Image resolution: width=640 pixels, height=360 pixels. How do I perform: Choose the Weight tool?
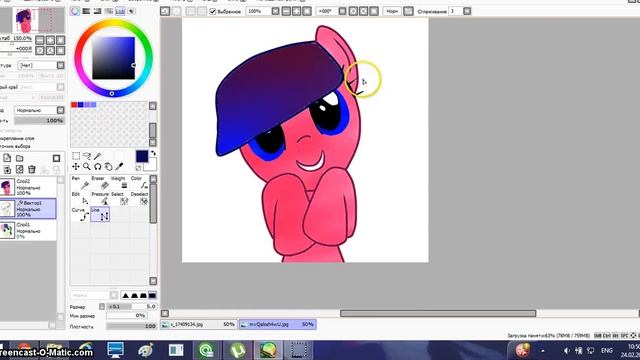tap(120, 183)
